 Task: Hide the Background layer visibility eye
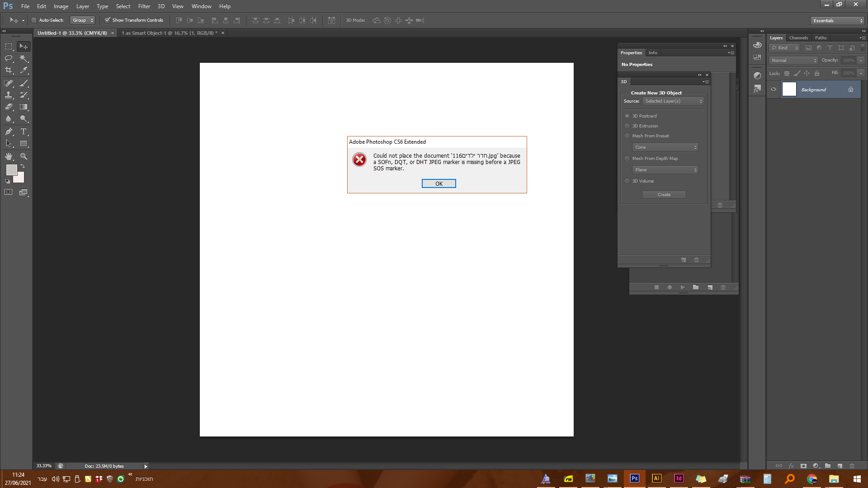coord(774,89)
